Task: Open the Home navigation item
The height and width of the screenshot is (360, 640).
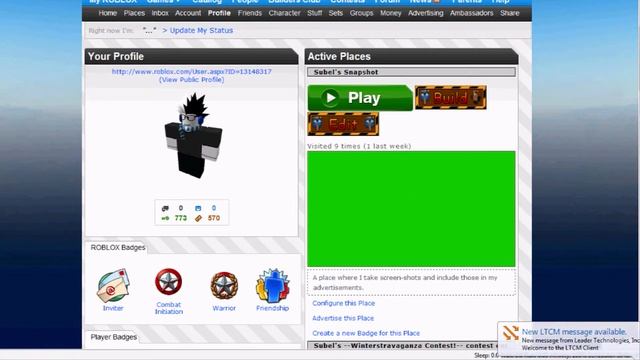Action: click(x=108, y=13)
